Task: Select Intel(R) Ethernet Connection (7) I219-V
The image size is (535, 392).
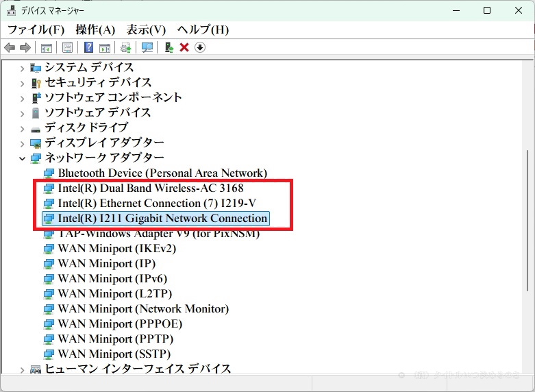Action: click(x=157, y=203)
